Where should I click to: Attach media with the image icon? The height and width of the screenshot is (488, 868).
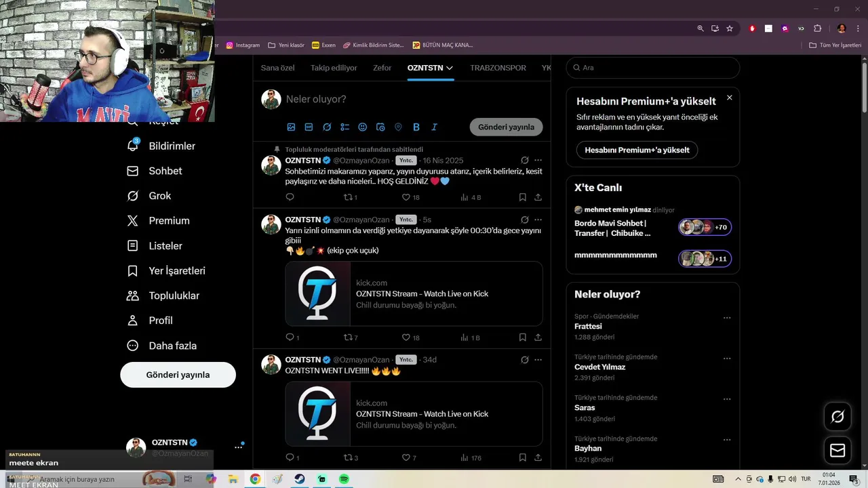[291, 127]
